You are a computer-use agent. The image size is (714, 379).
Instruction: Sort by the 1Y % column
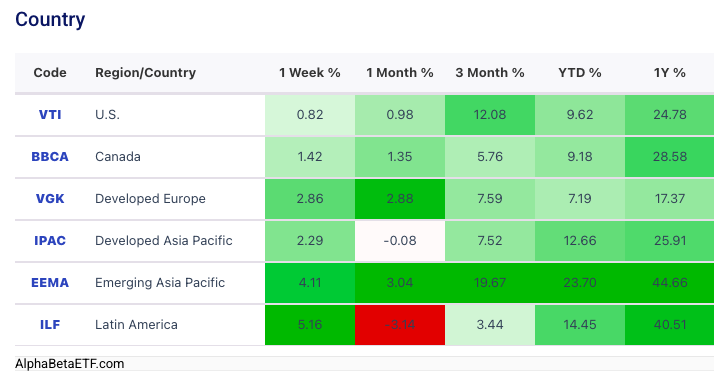point(670,73)
